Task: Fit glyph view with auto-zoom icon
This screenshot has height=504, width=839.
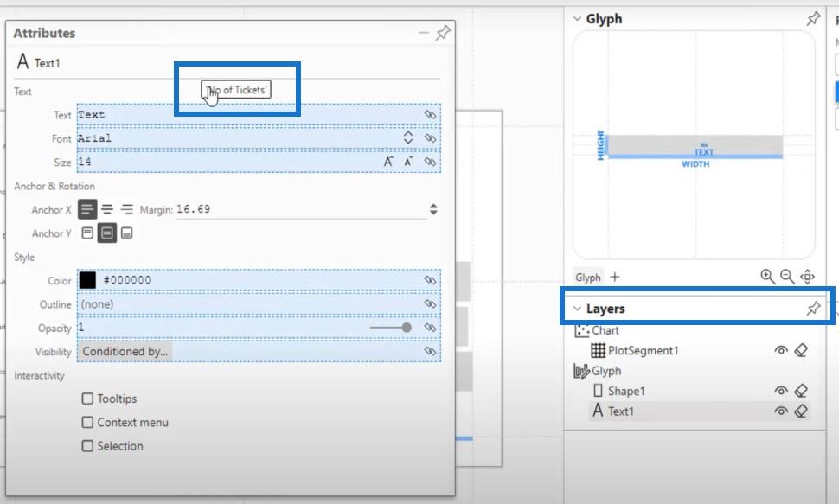Action: [x=807, y=277]
